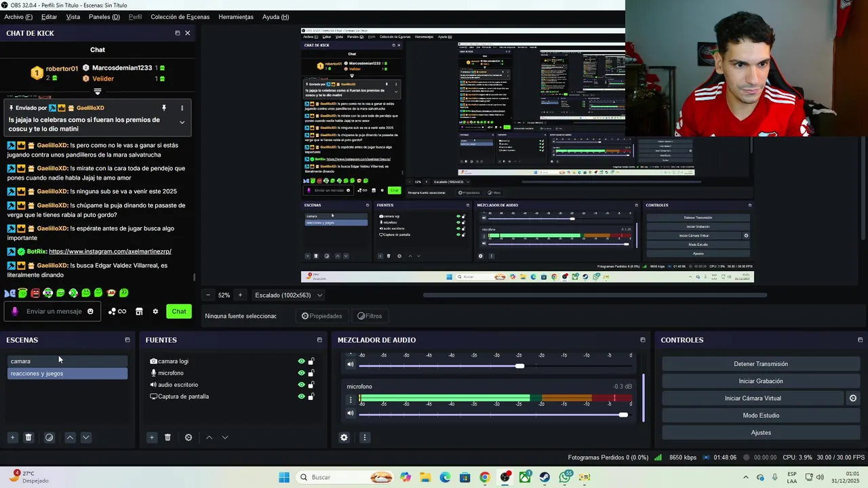Open the Vista menu
Screen dimensions: 868x488
click(x=73, y=17)
